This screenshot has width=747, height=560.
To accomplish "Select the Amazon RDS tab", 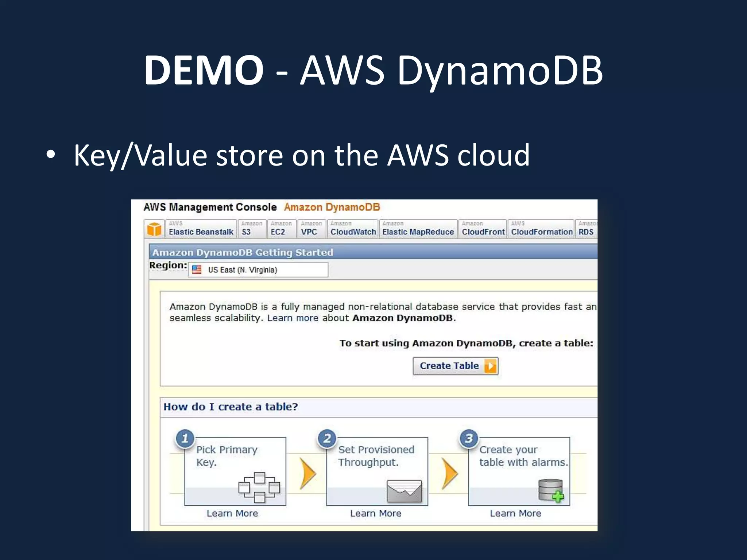I will click(587, 229).
